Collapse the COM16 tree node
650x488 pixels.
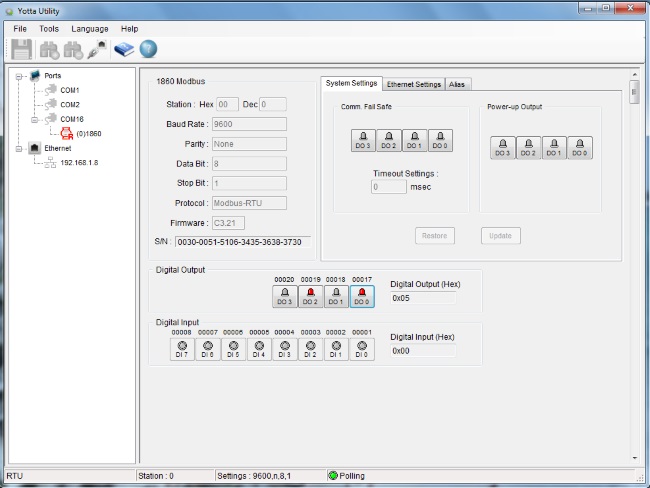[x=34, y=119]
